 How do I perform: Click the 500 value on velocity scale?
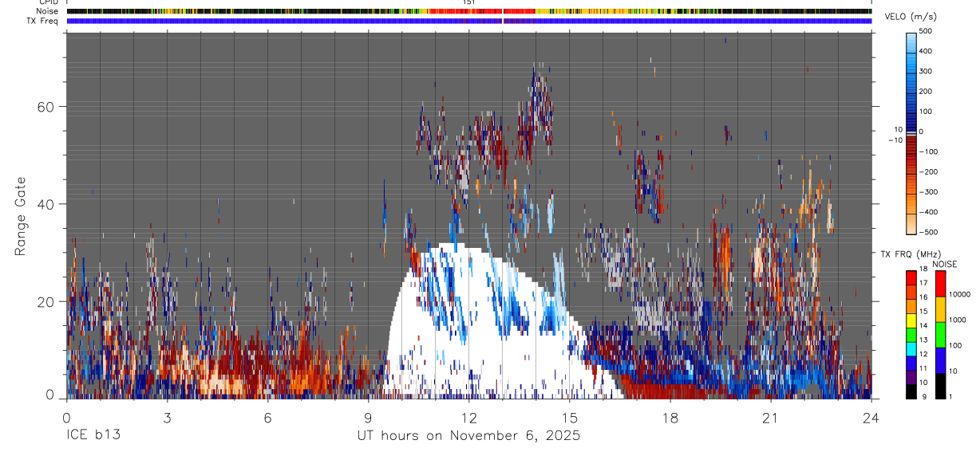pyautogui.click(x=926, y=31)
